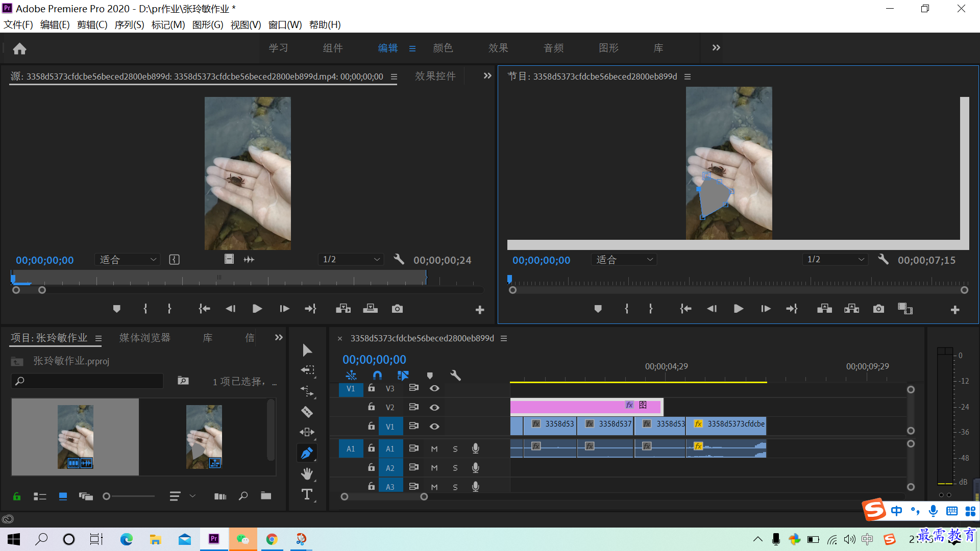Select the Hand tool

[307, 474]
